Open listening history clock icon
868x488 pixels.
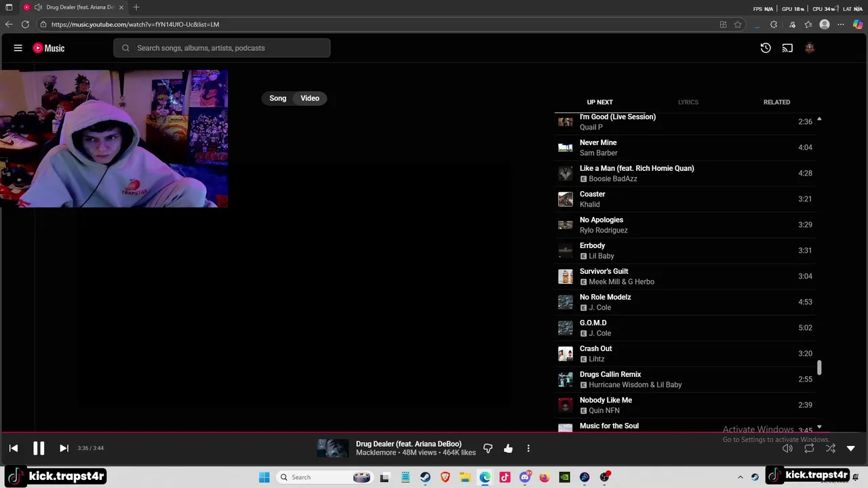(x=766, y=48)
